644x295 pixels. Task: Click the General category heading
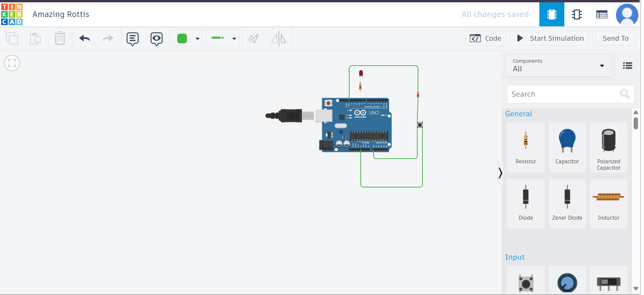tap(518, 114)
